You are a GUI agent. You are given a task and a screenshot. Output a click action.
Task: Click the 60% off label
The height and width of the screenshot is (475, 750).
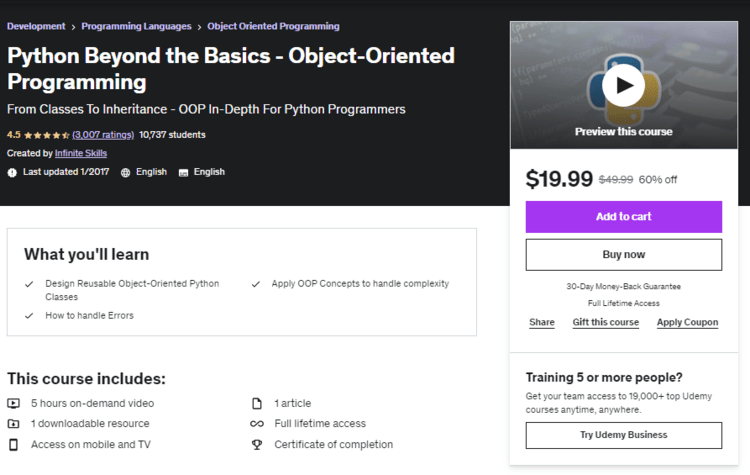(658, 180)
